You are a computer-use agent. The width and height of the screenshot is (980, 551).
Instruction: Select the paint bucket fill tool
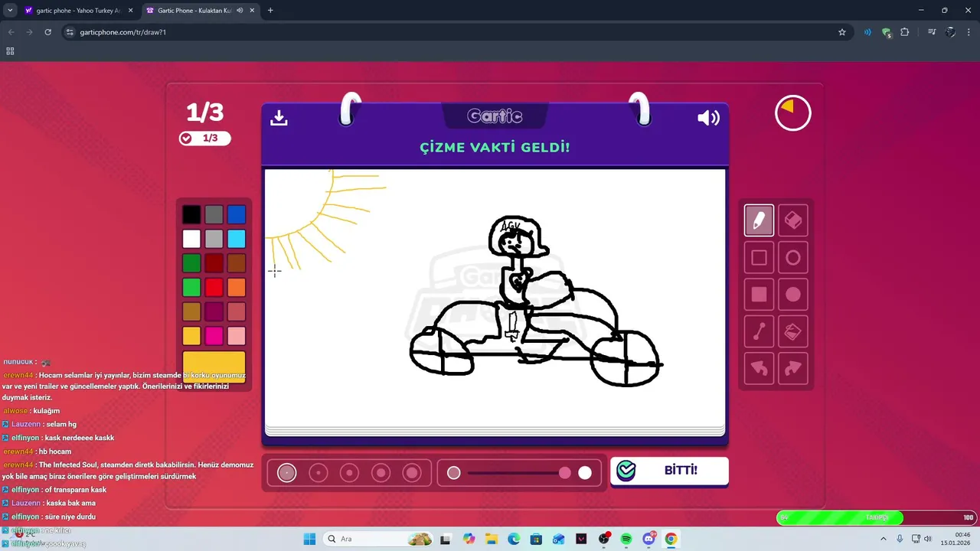pos(793,331)
